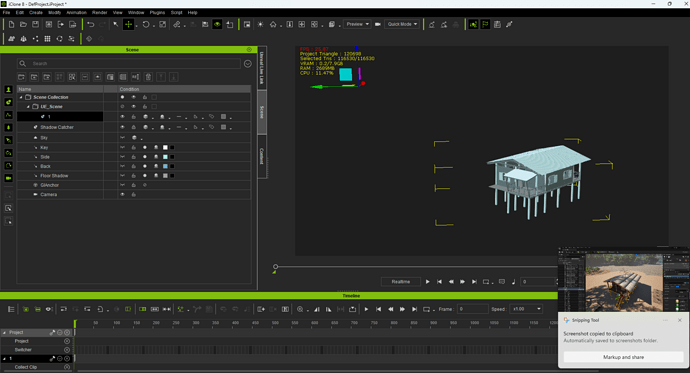
Task: Toggle visibility eye for object 1 row
Action: point(122,117)
